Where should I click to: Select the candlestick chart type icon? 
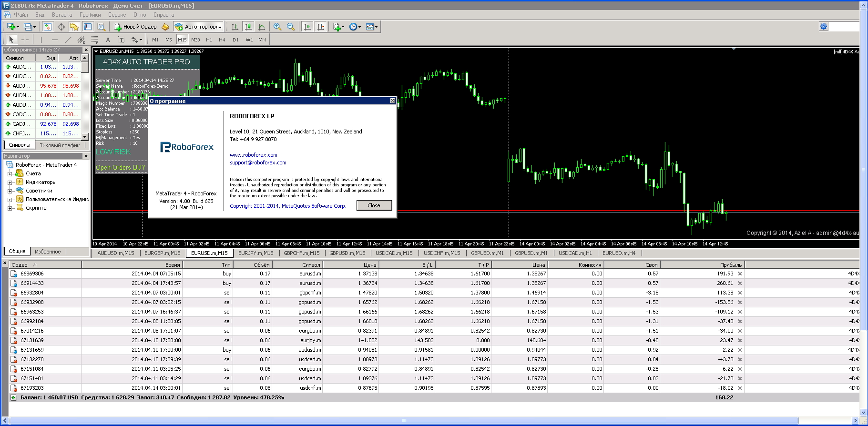pos(248,27)
